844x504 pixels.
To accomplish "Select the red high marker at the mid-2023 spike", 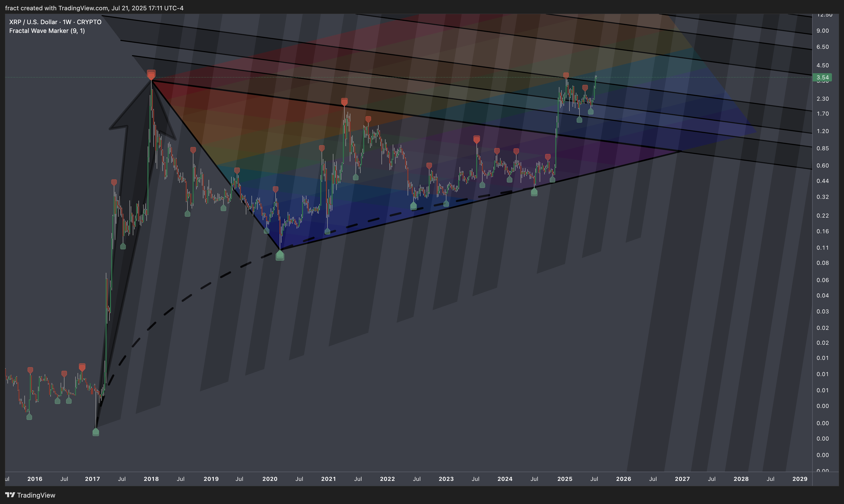I will pos(477,139).
